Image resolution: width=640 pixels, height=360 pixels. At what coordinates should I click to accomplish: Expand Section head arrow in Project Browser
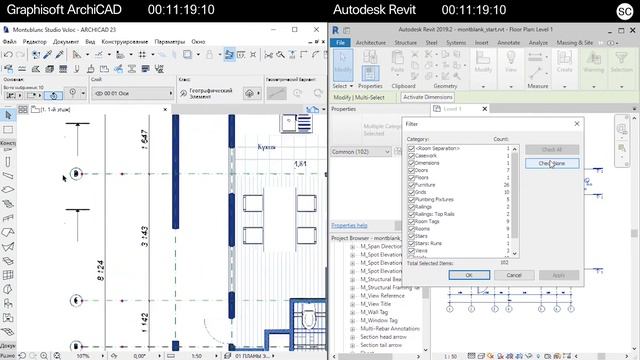click(353, 337)
